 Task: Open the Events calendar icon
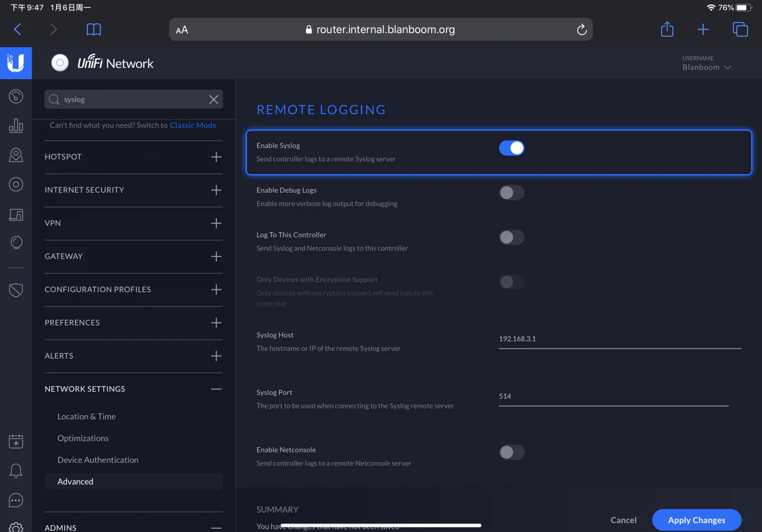click(16, 441)
